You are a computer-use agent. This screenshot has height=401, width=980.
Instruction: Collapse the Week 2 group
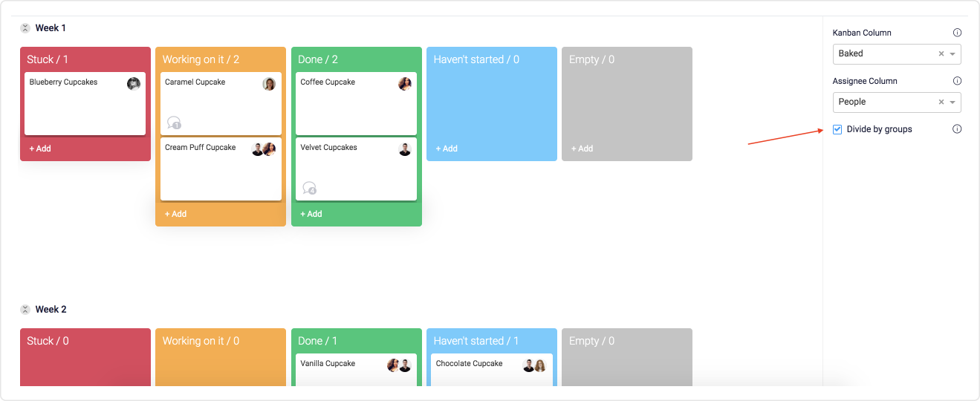(x=25, y=310)
